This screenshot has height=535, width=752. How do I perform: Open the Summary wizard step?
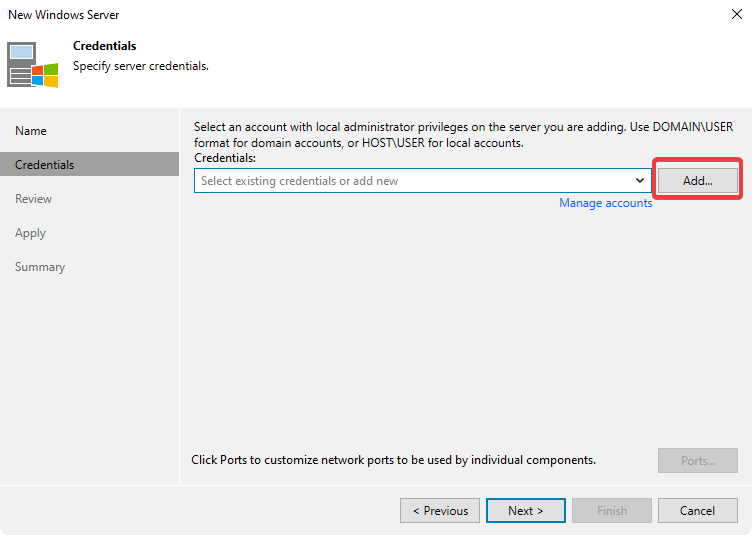(x=40, y=267)
